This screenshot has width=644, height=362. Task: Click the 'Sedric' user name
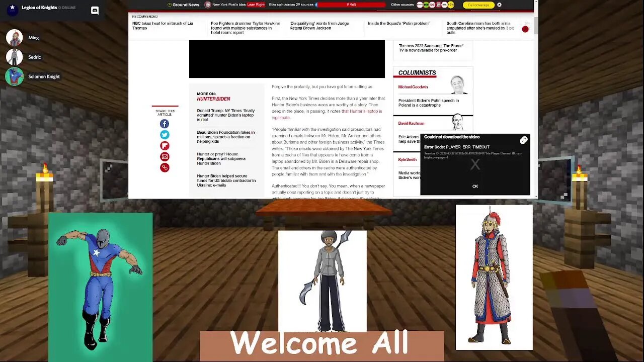click(x=35, y=57)
